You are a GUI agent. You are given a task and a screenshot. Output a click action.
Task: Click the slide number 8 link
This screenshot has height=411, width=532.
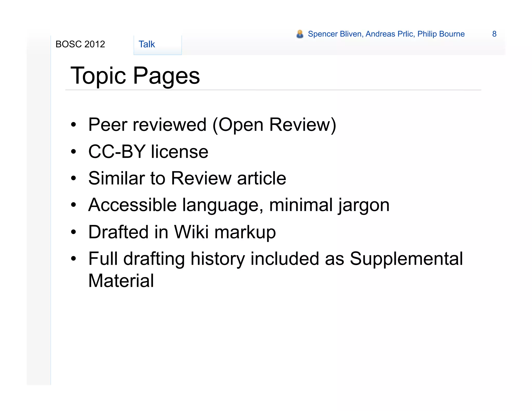click(x=494, y=34)
